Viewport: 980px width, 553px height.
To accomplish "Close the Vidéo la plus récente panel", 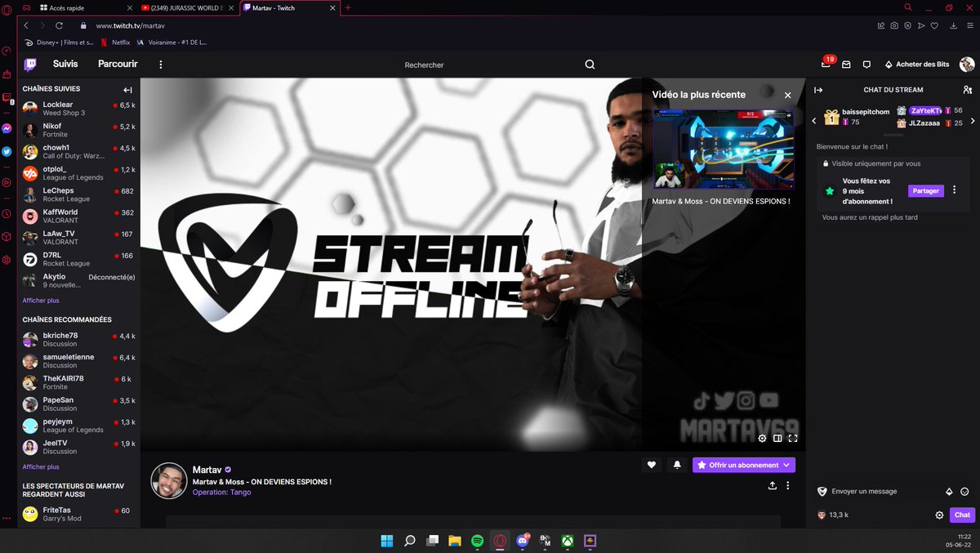I will 788,95.
